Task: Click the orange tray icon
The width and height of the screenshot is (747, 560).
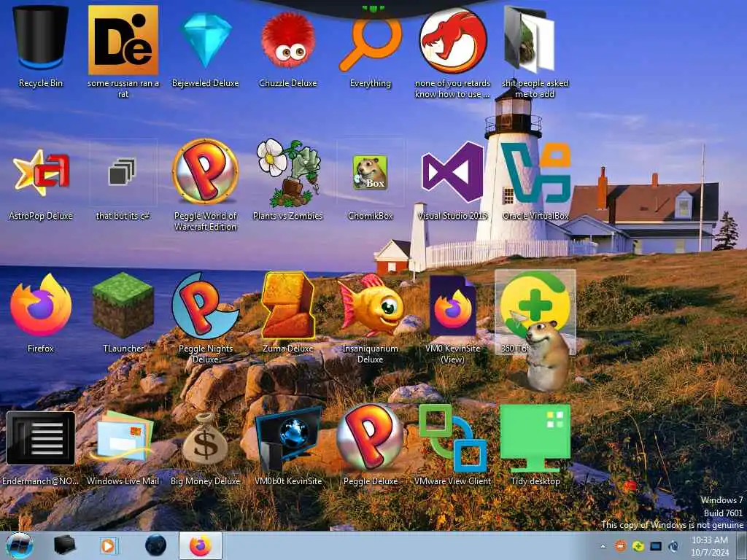Action: [x=620, y=546]
